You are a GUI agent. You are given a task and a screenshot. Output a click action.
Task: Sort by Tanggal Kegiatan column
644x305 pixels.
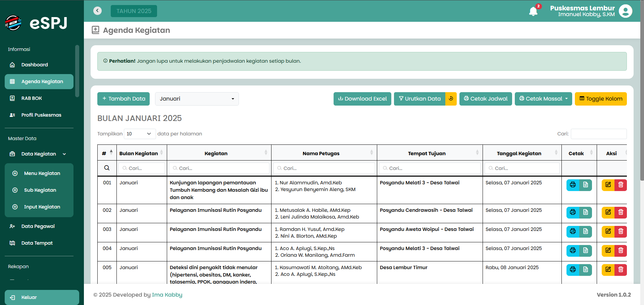[x=522, y=153]
